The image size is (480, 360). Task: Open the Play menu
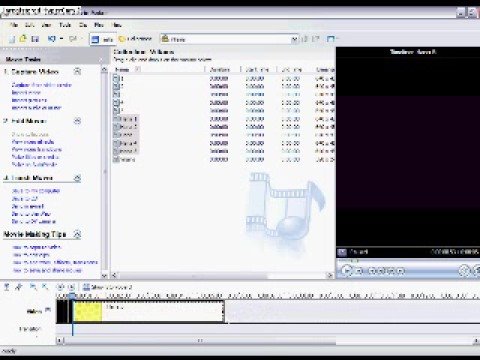tap(99, 25)
